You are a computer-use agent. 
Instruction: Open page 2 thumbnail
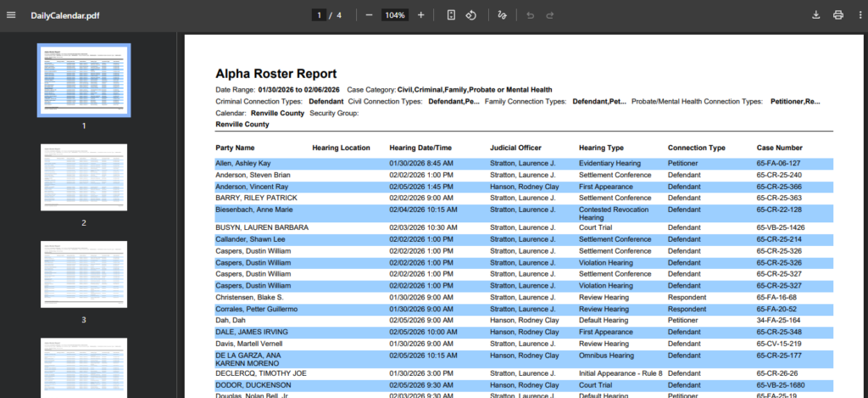[84, 177]
